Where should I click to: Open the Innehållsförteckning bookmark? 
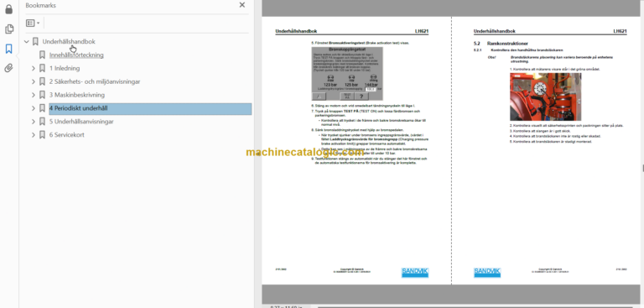pyautogui.click(x=76, y=55)
